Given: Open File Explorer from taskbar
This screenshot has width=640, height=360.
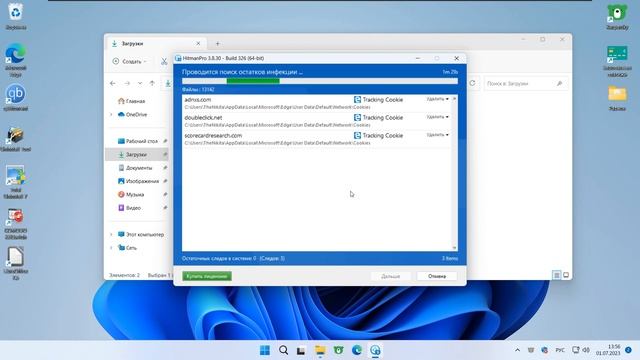Looking at the screenshot, I should tap(320, 350).
